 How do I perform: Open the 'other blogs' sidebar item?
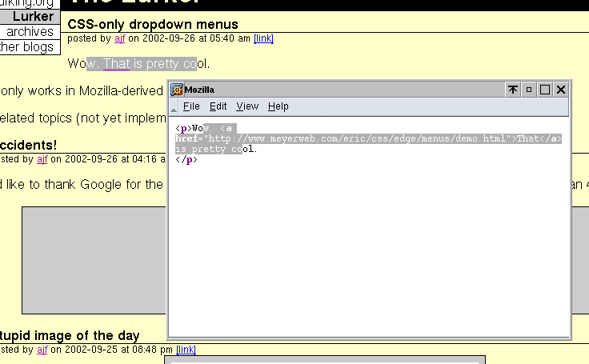click(x=27, y=47)
